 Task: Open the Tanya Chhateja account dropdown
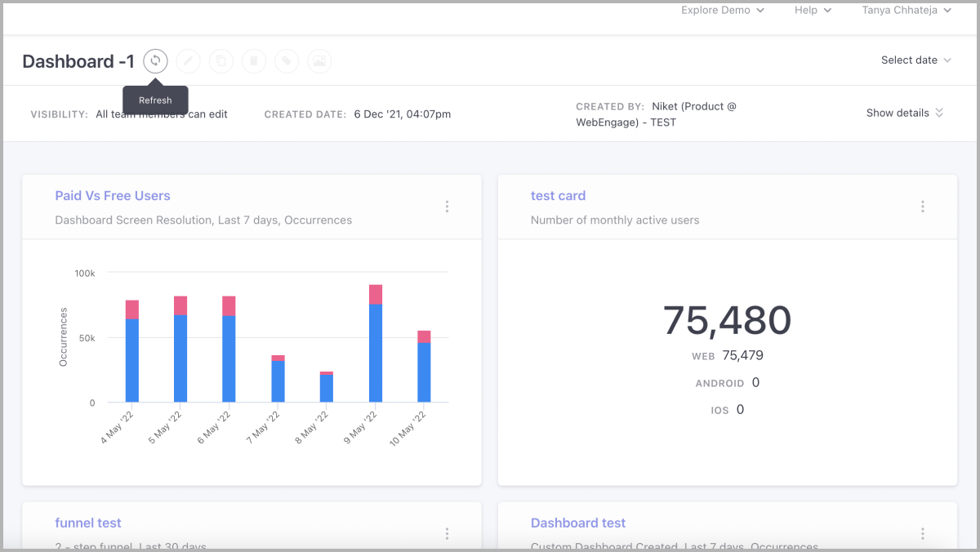point(906,11)
